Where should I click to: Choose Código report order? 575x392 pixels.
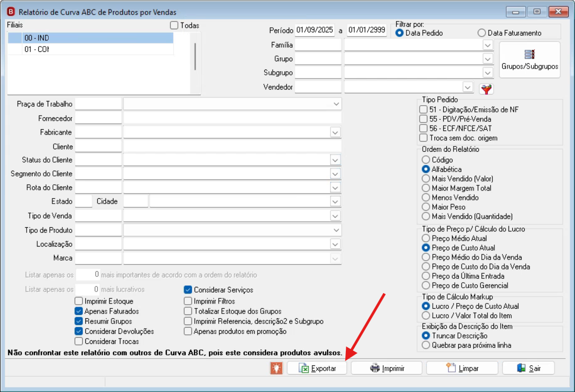[426, 160]
